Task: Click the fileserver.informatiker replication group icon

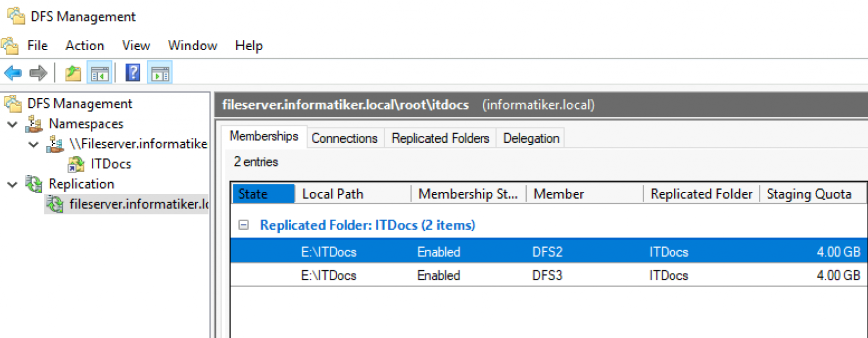Action: pos(54,204)
